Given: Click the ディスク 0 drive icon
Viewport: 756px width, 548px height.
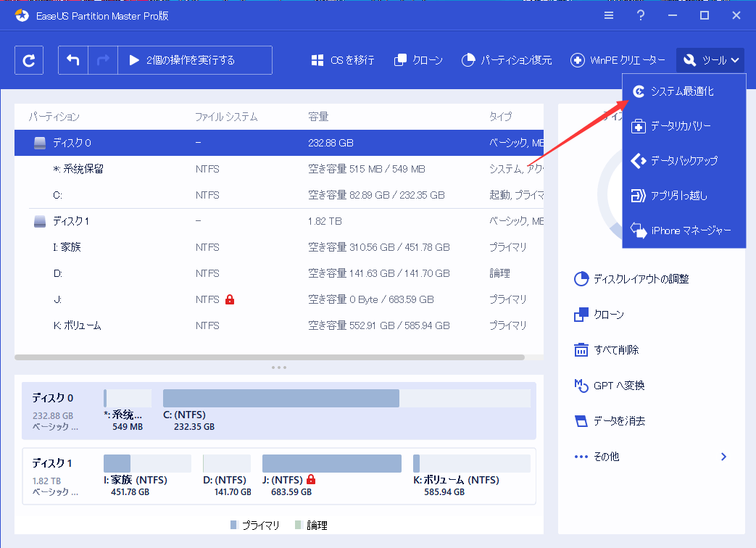Looking at the screenshot, I should (x=40, y=143).
